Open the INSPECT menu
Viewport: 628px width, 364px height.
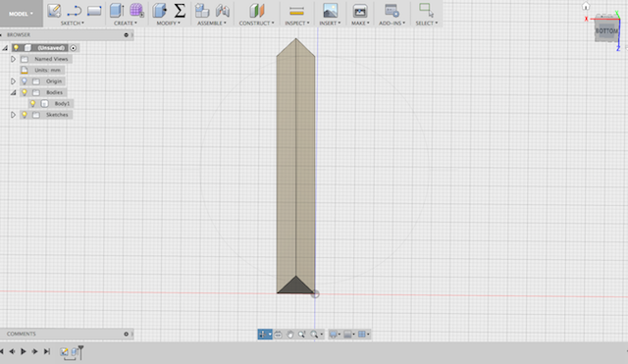tap(297, 24)
